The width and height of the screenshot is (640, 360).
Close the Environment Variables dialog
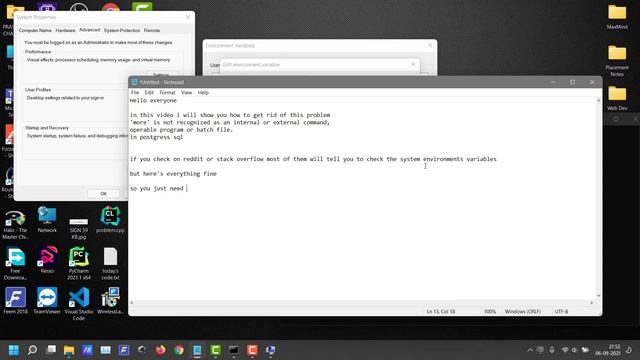(x=430, y=45)
